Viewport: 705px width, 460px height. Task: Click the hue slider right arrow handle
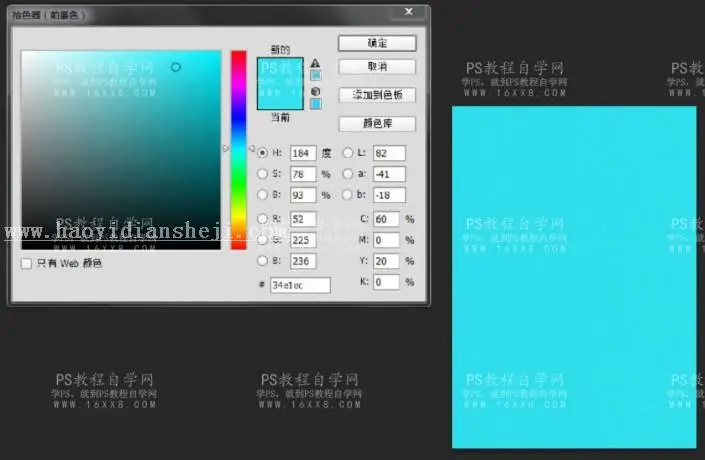click(x=251, y=148)
